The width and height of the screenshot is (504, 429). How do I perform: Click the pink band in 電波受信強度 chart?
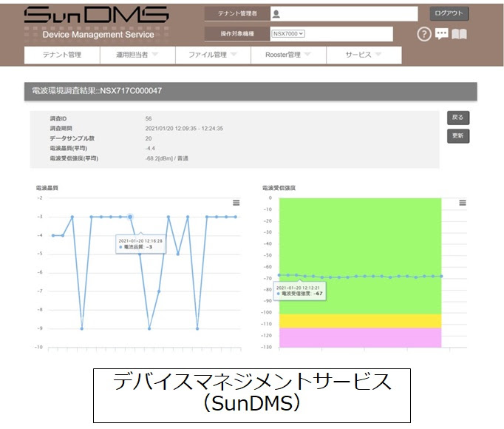click(x=361, y=337)
